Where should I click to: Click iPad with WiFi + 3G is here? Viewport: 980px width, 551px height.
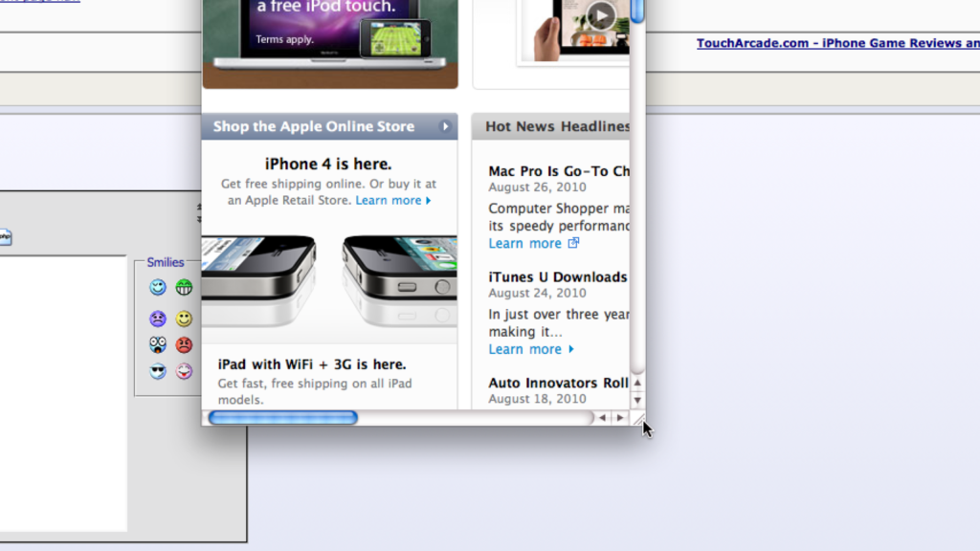312,364
